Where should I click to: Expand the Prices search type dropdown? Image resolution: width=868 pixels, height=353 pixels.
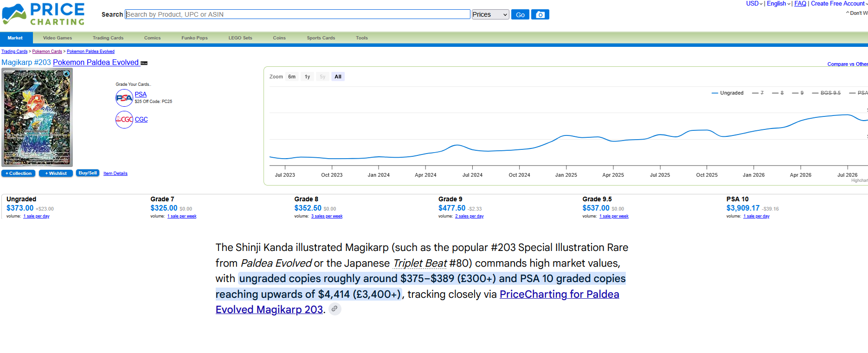pos(490,14)
